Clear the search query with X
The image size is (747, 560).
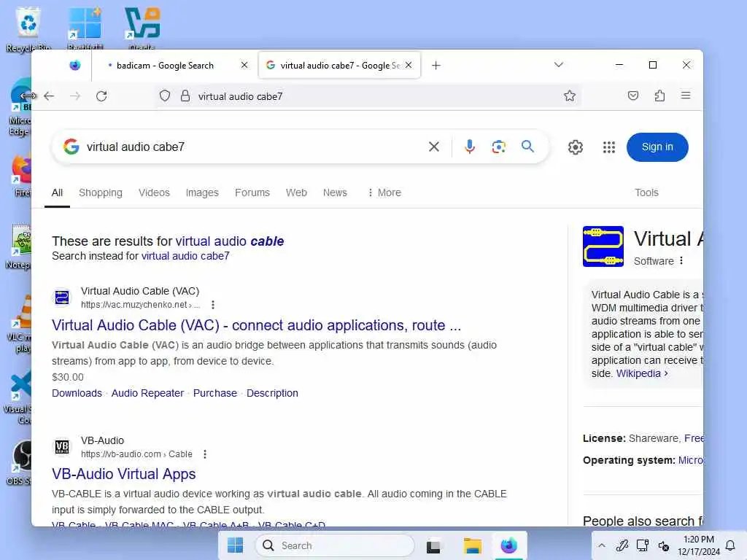pos(433,147)
